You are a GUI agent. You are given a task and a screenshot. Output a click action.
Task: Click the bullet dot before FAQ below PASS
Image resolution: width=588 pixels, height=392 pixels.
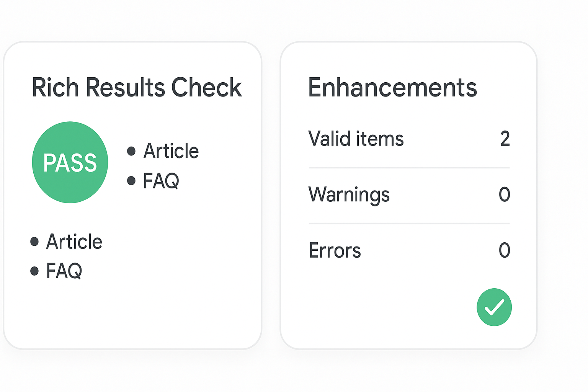pos(34,271)
